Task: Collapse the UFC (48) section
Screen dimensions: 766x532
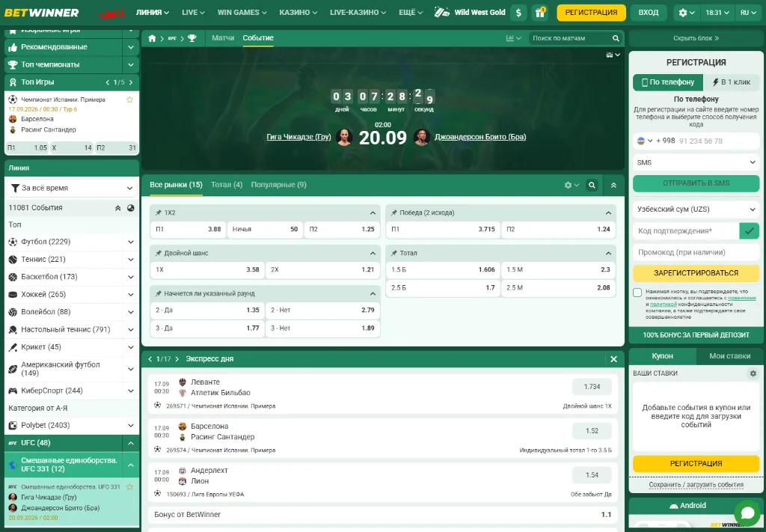Action: tap(130, 443)
